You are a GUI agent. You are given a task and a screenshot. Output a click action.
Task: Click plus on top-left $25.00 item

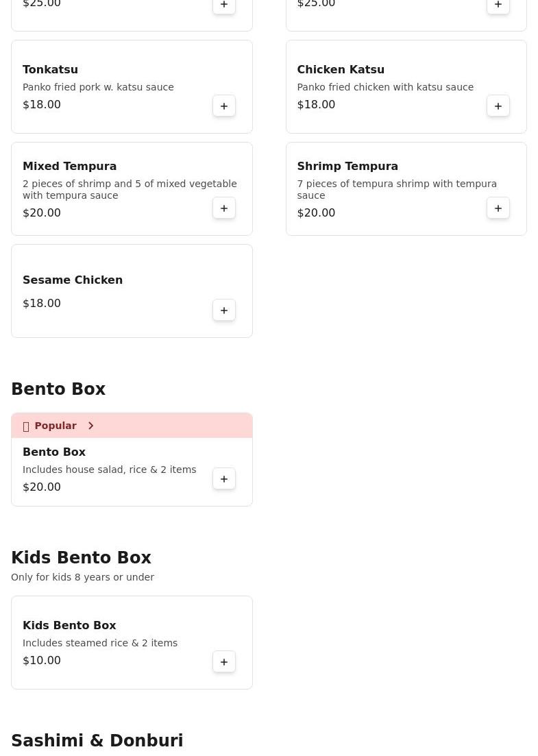tap(224, 5)
